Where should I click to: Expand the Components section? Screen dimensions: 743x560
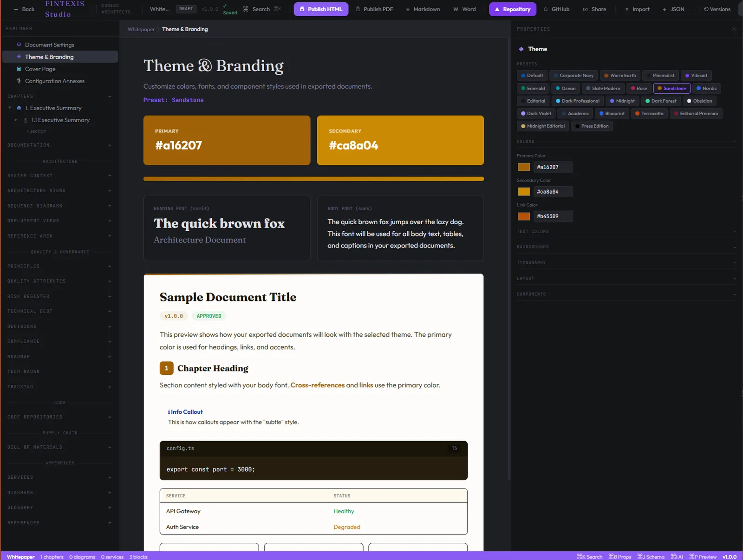626,294
